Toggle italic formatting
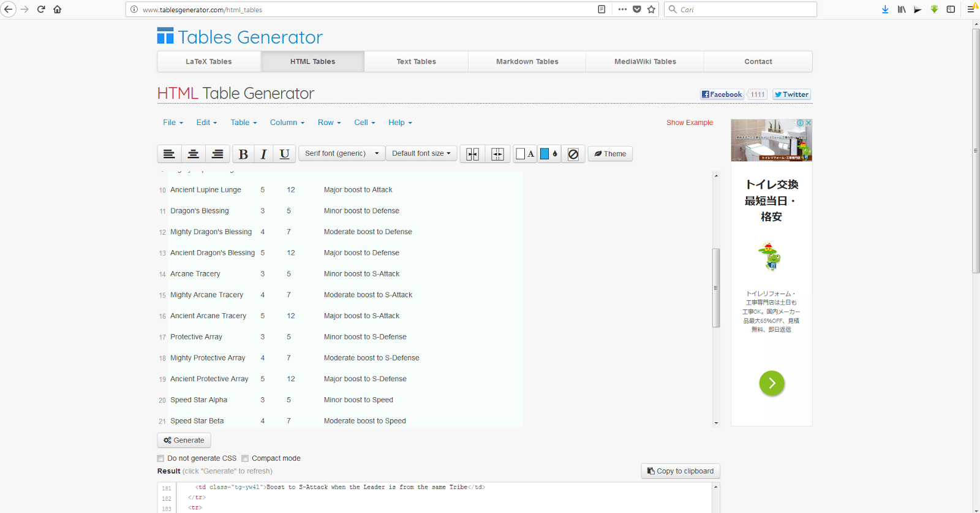 tap(263, 154)
